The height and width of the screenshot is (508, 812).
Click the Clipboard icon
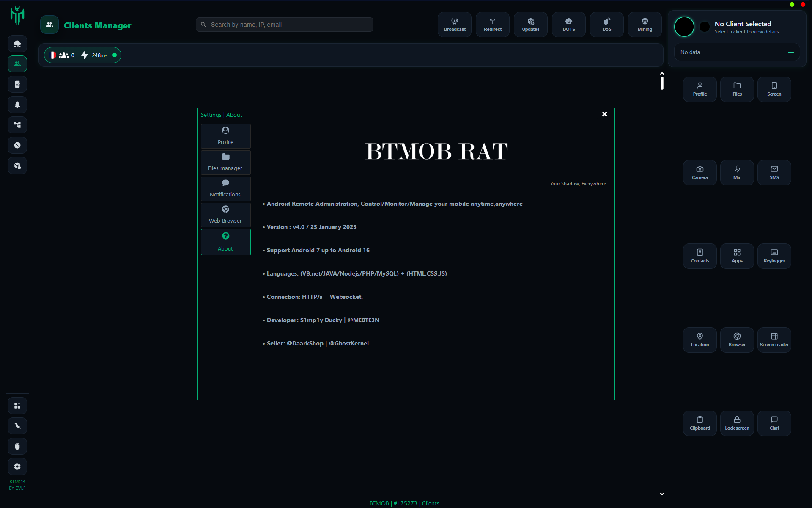(x=700, y=423)
